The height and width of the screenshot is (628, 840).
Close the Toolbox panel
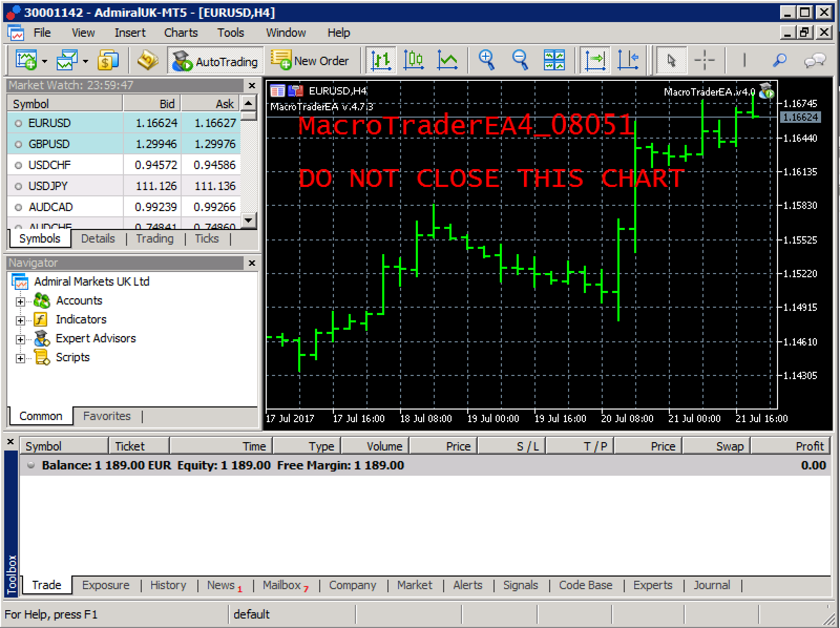[x=10, y=442]
